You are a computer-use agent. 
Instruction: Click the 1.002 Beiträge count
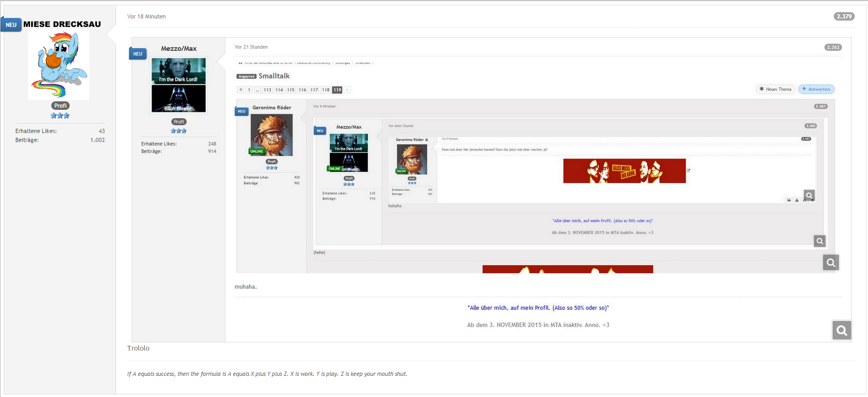pyautogui.click(x=98, y=140)
